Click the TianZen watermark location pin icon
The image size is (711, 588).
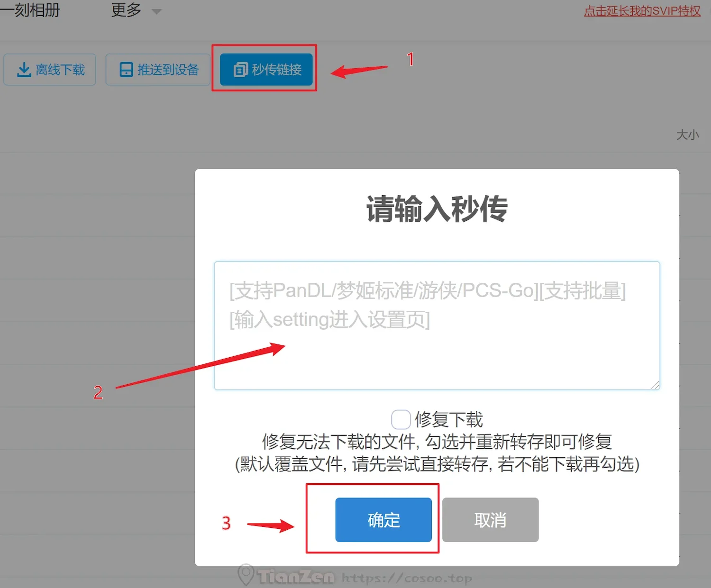(246, 575)
